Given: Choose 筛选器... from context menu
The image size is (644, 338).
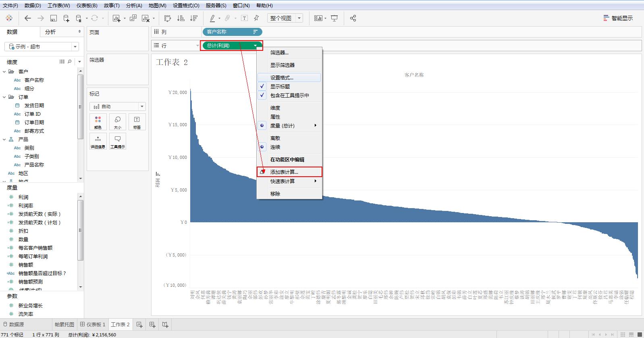Looking at the screenshot, I should [x=289, y=52].
